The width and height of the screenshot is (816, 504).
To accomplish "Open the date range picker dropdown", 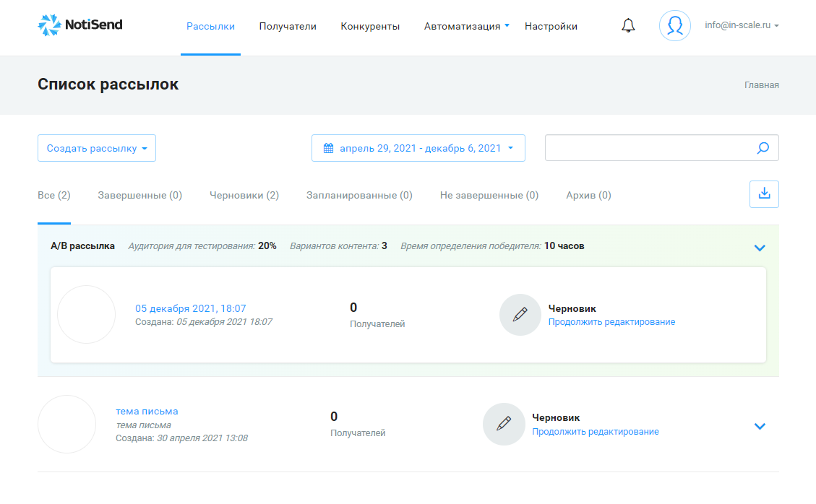I will tap(418, 148).
